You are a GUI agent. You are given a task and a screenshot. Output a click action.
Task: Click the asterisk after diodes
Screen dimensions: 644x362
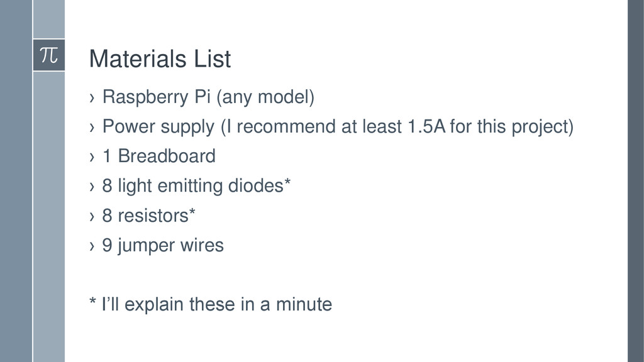click(287, 182)
